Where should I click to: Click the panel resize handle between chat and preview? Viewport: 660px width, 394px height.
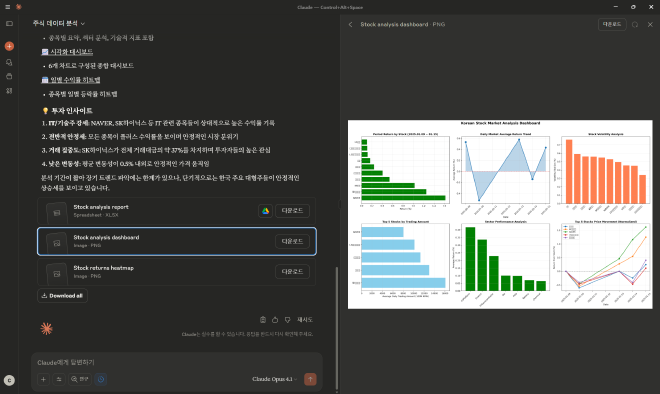(x=340, y=205)
